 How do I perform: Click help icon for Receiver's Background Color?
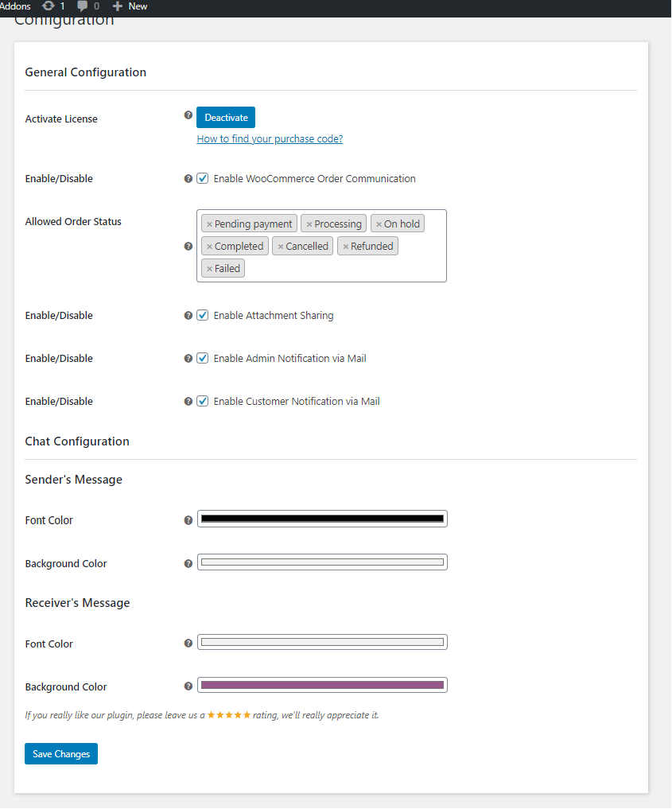[188, 686]
